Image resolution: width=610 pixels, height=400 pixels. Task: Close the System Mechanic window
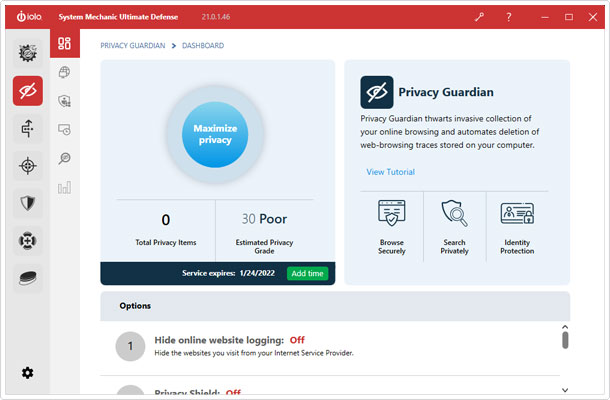593,17
